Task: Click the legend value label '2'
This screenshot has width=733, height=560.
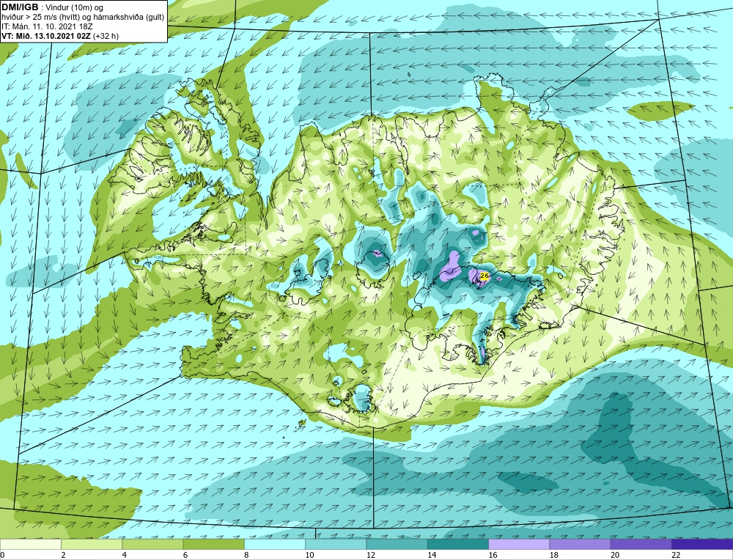Action: (63, 555)
